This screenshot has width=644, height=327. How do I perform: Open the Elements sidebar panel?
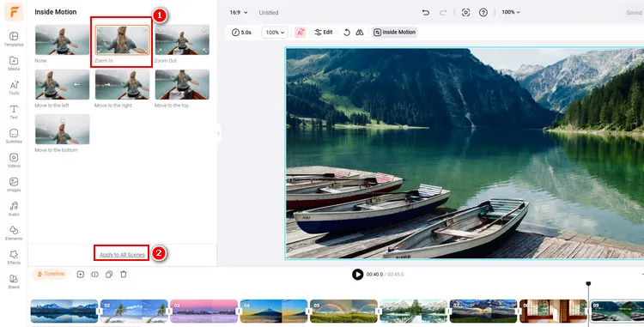(14, 233)
